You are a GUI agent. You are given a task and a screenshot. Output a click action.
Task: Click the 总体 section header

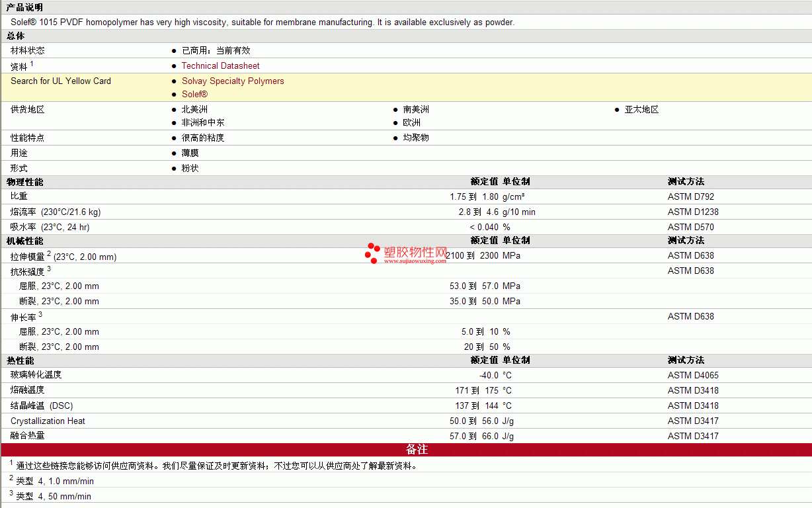16,36
